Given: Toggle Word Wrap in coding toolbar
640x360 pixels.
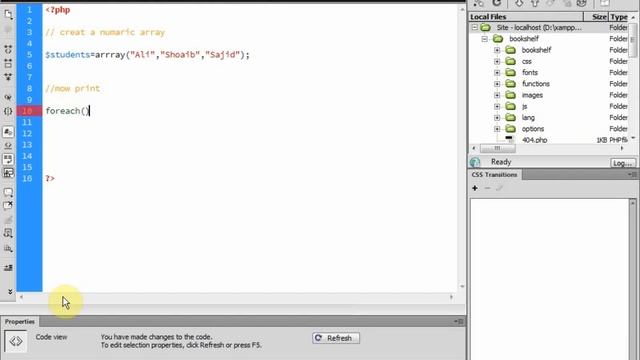Looking at the screenshot, I should coord(8,159).
